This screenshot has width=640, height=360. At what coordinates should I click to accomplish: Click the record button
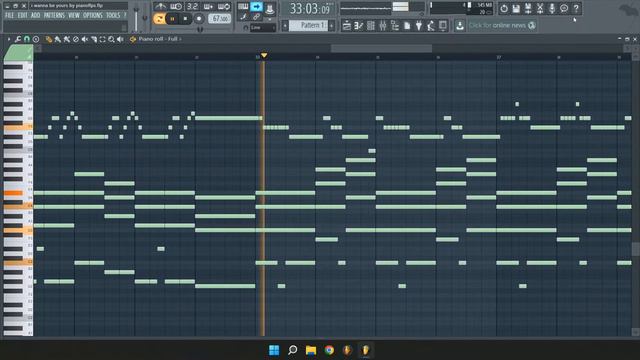199,19
